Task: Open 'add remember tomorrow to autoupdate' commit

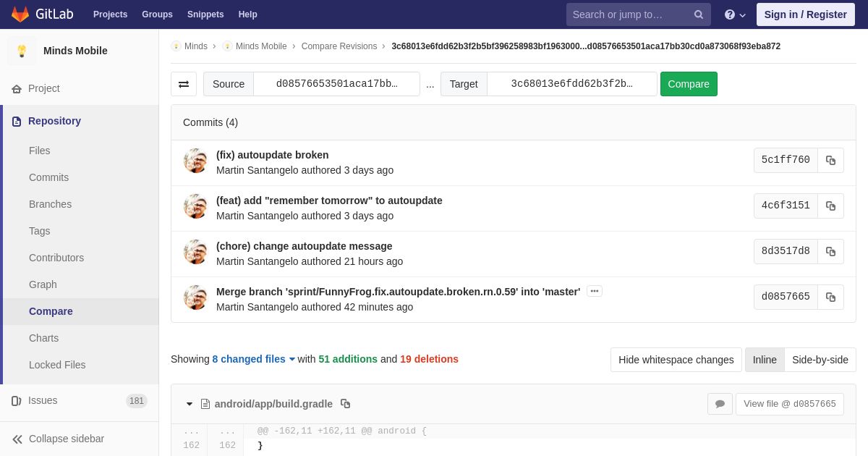Action: coord(329,200)
